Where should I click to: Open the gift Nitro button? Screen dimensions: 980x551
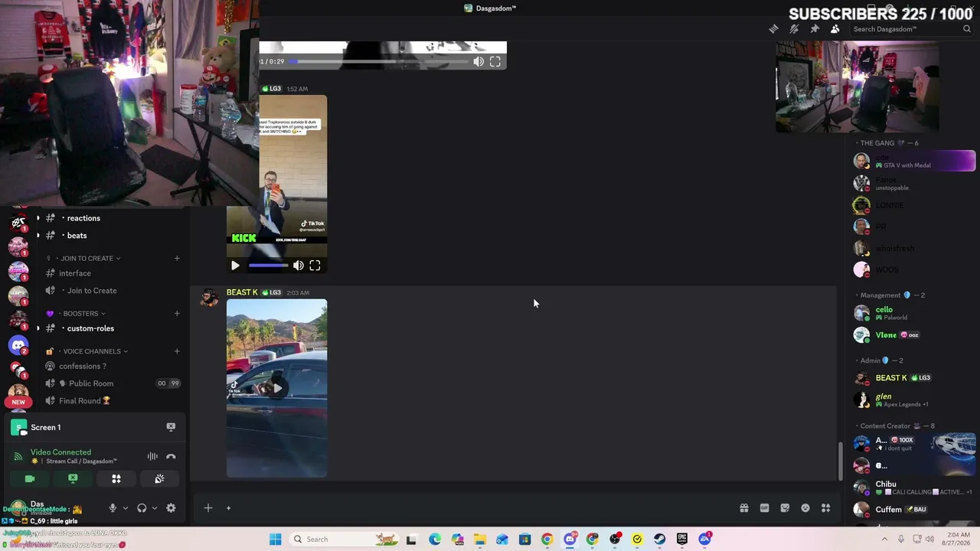coord(743,508)
